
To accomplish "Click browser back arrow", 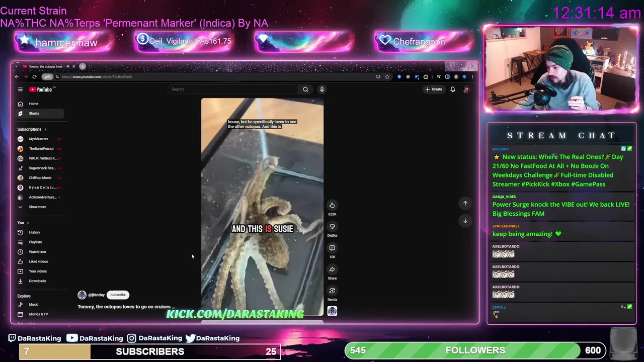I will (x=17, y=77).
